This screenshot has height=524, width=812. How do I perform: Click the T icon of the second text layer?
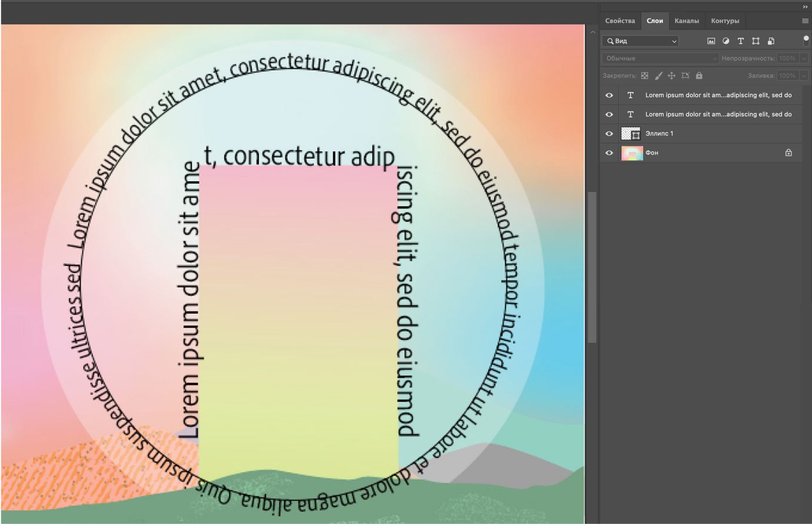click(x=630, y=114)
